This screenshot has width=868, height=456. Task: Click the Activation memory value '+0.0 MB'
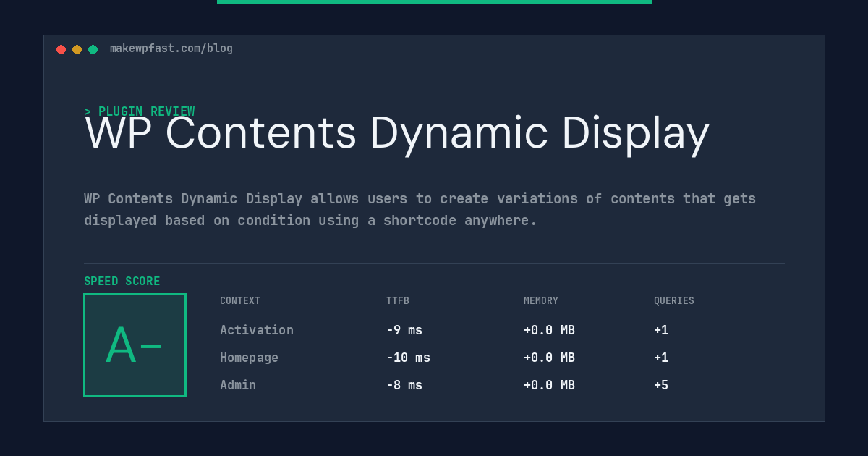[549, 330]
